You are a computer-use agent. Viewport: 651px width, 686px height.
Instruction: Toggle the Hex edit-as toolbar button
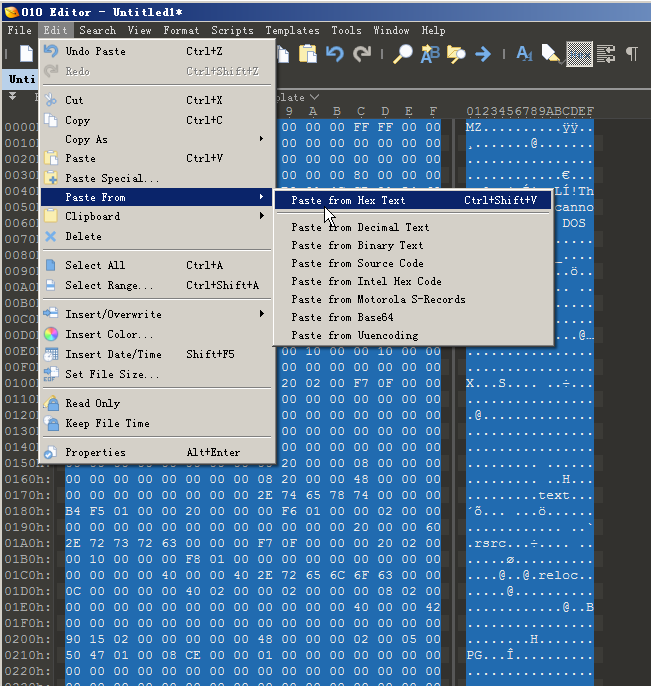579,54
